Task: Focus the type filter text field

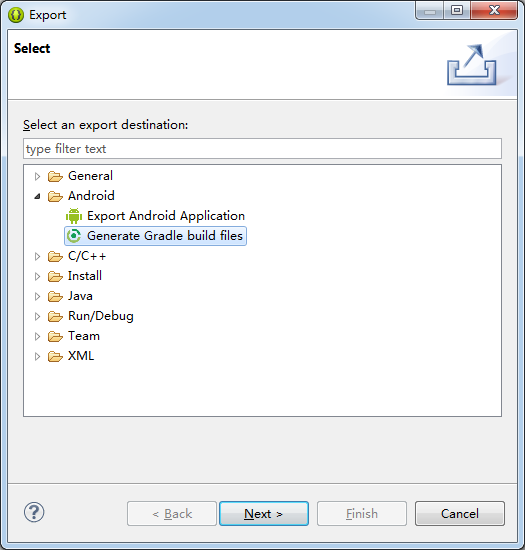Action: point(262,148)
